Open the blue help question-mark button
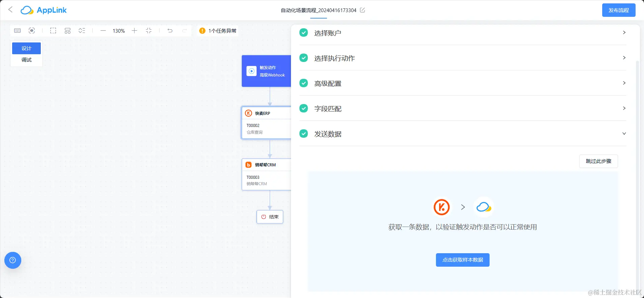This screenshot has width=644, height=298. pyautogui.click(x=13, y=260)
